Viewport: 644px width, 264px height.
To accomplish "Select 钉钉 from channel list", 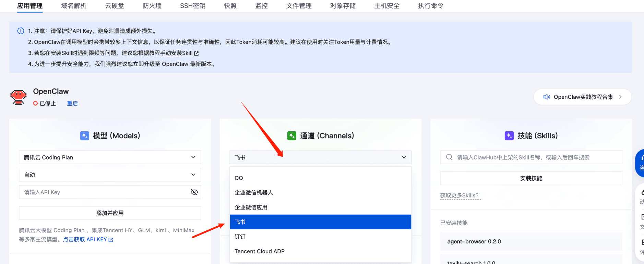I will (x=240, y=237).
